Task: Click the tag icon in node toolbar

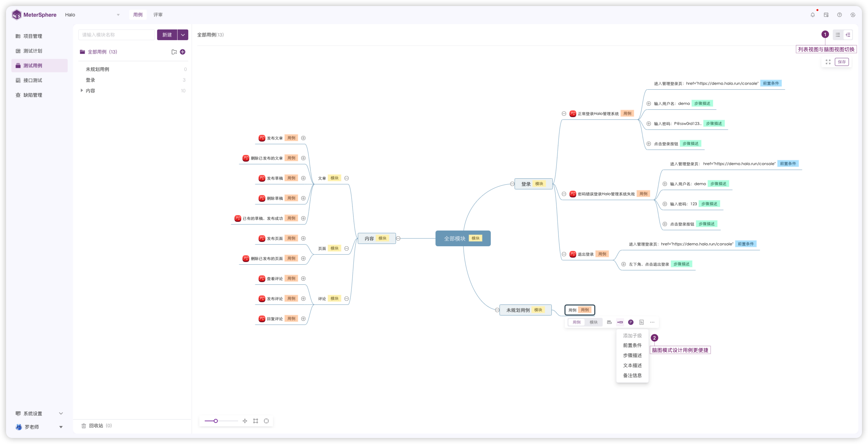Action: click(x=620, y=322)
